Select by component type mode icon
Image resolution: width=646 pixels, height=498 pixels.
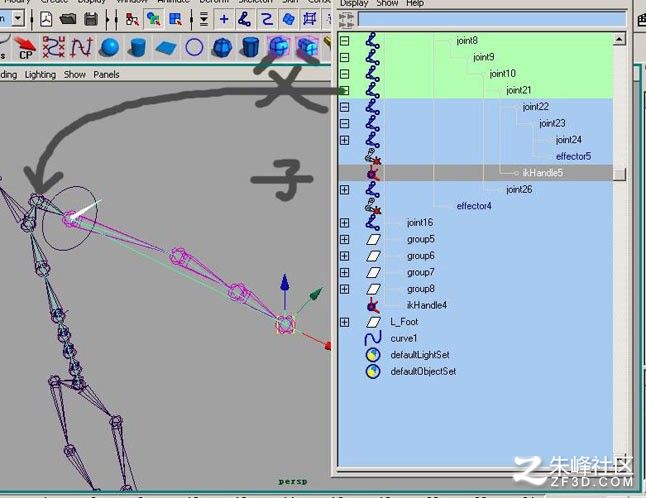tap(176, 19)
